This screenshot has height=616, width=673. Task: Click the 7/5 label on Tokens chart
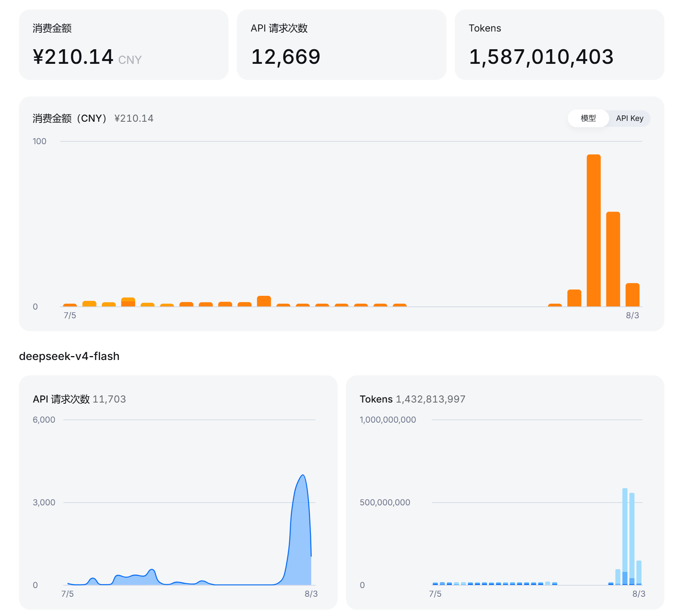[435, 594]
